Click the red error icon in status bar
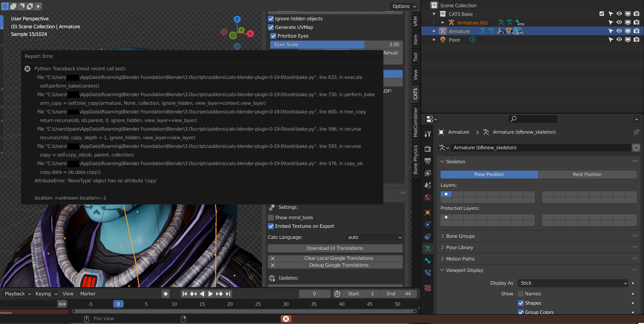The height and width of the screenshot is (324, 644). pyautogui.click(x=286, y=319)
